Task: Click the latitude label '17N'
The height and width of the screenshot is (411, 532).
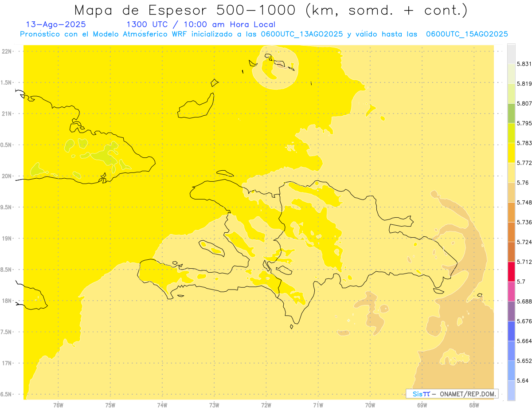Action: click(x=7, y=363)
